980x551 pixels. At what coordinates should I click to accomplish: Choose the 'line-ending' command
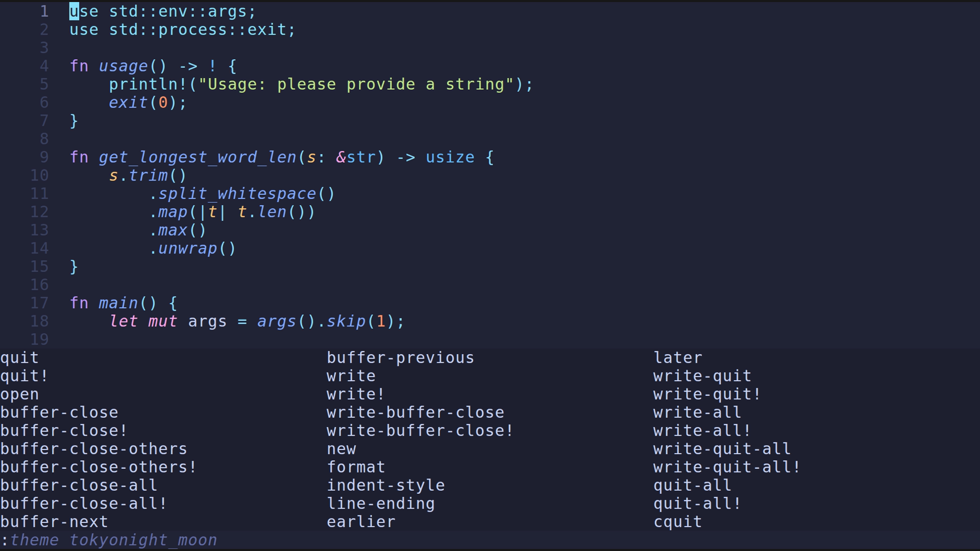[x=380, y=504]
